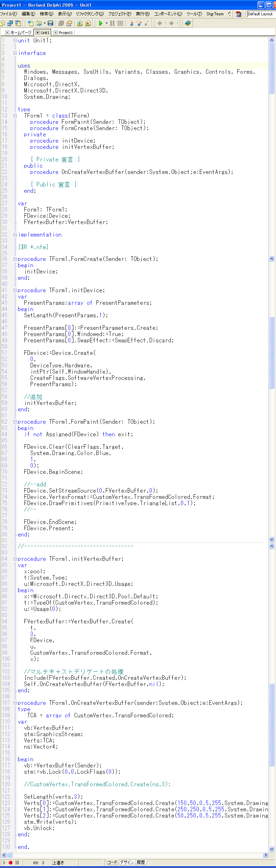Click the '69: 3' cursor position field
The image size is (276, 868).
pyautogui.click(x=37, y=862)
